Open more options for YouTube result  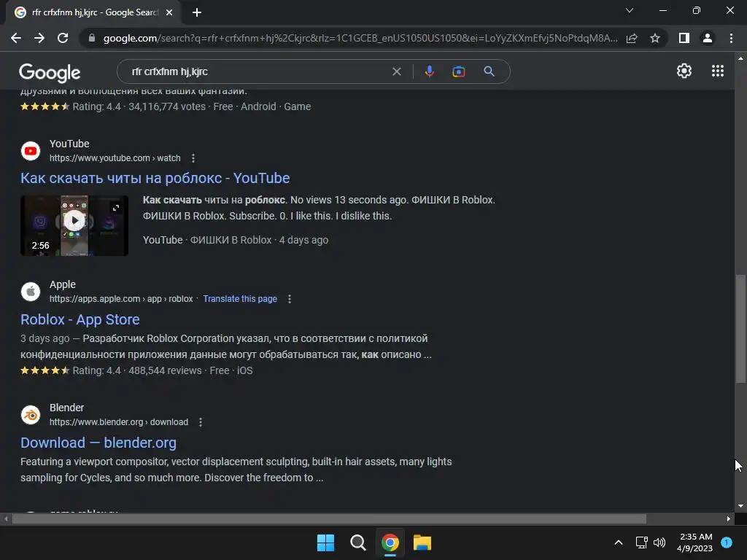coord(193,158)
